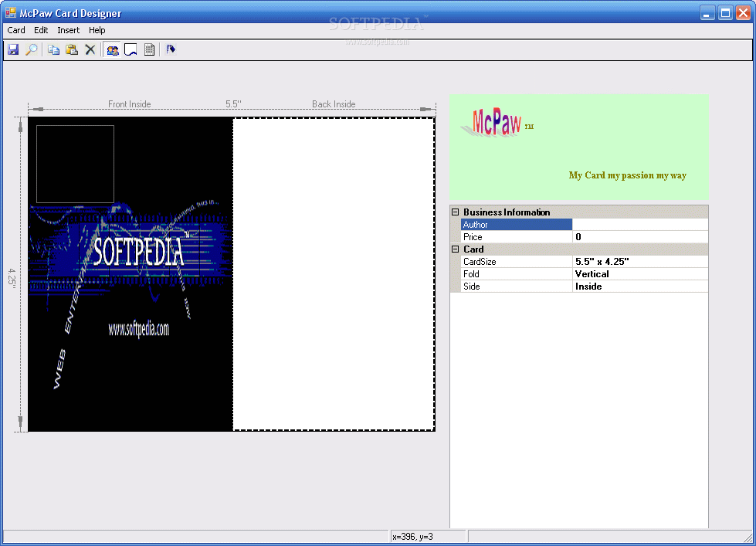Image resolution: width=756 pixels, height=546 pixels.
Task: Click the 5.5" width ruler label
Action: pyautogui.click(x=233, y=104)
